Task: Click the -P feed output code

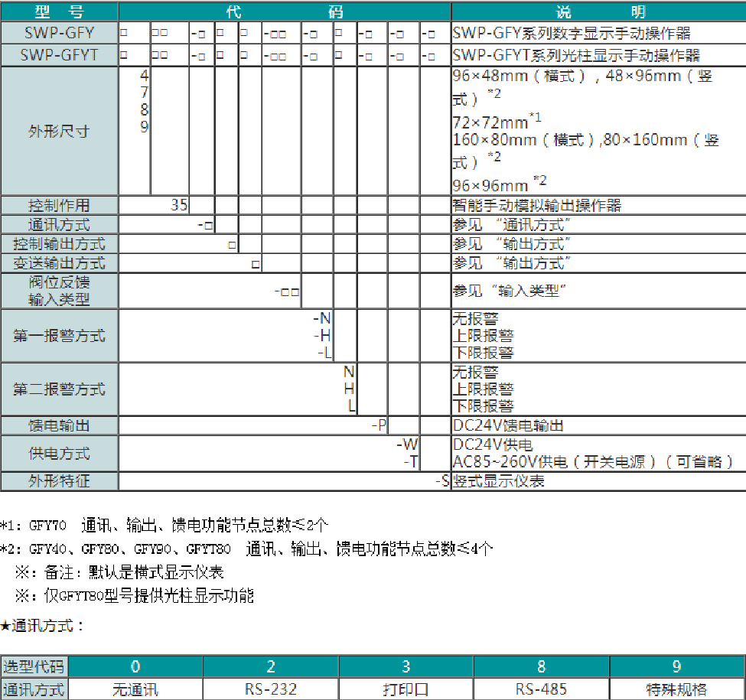Action: coord(380,425)
